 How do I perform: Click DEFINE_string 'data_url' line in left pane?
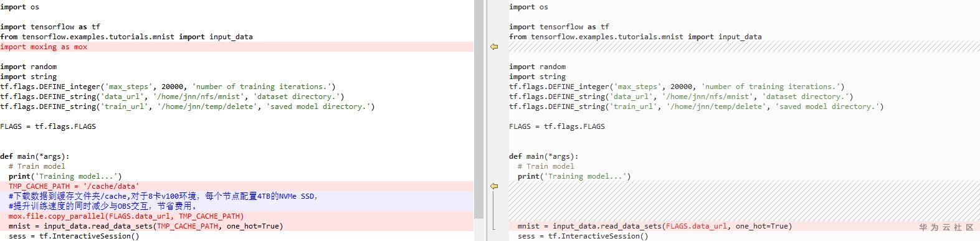[172, 97]
